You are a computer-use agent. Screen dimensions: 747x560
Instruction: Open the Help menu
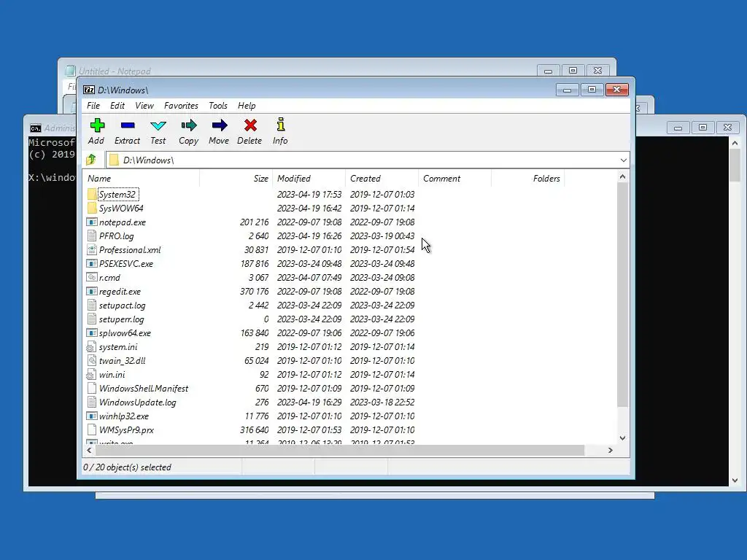pos(247,106)
